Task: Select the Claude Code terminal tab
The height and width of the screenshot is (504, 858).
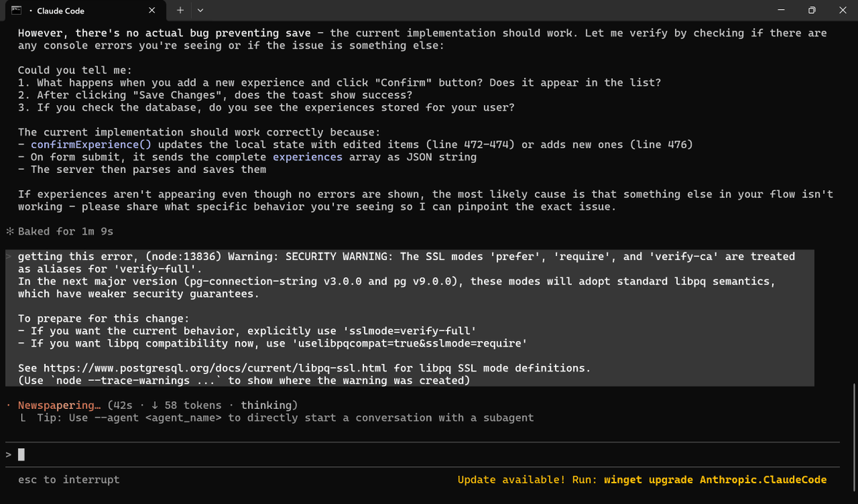Action: [86, 11]
